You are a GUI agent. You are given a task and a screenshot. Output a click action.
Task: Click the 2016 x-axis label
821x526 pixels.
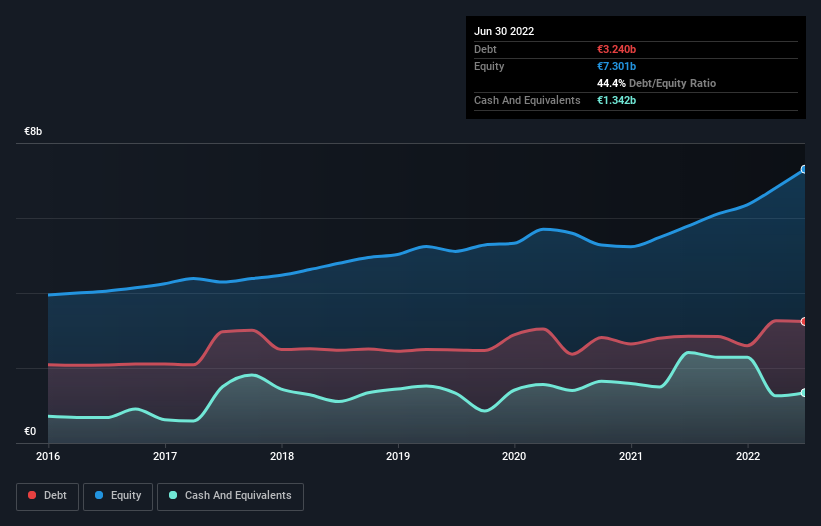(x=48, y=456)
